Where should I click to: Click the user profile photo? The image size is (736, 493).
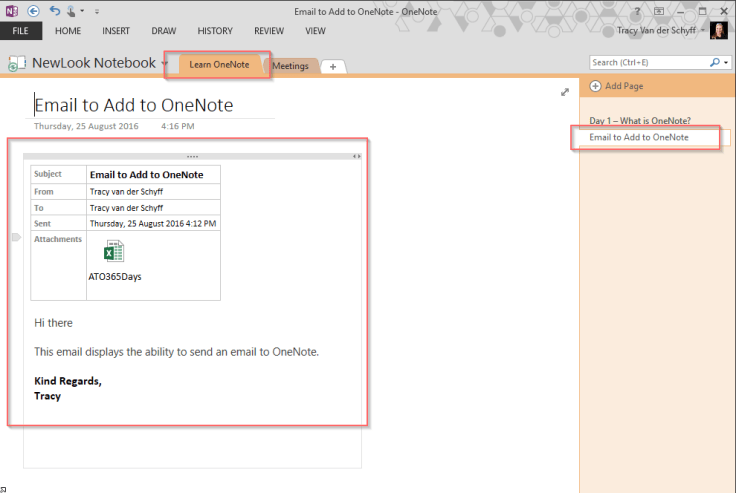click(x=719, y=31)
